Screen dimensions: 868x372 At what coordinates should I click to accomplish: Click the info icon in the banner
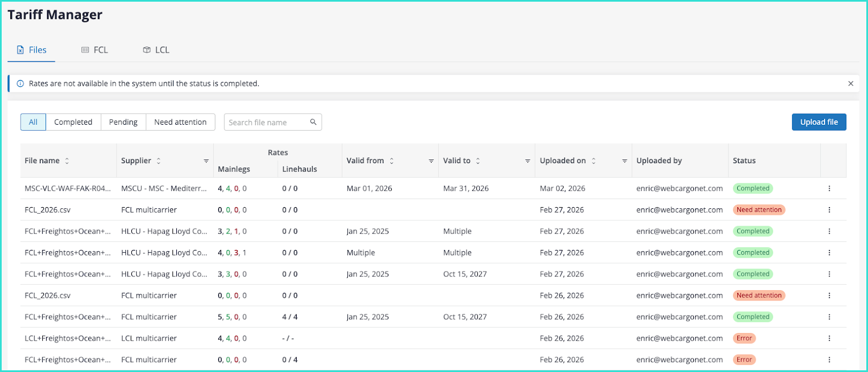click(21, 84)
